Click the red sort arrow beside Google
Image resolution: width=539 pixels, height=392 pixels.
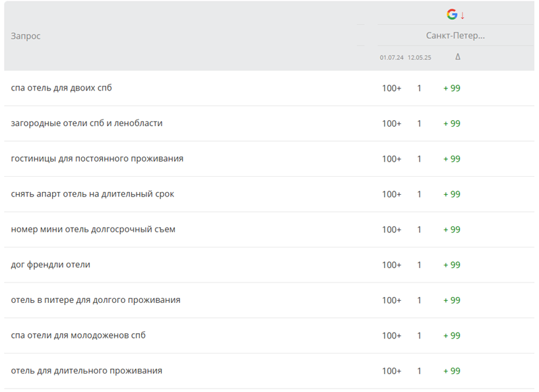(x=462, y=15)
